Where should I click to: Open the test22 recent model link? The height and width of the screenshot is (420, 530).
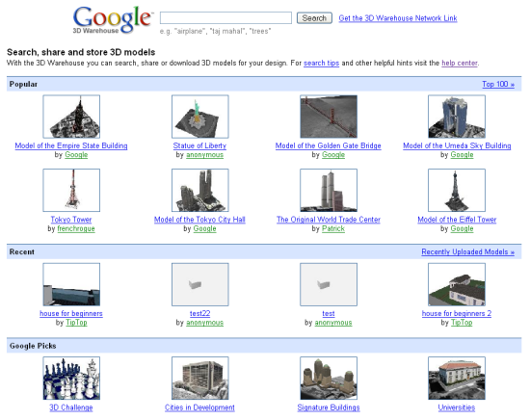(x=200, y=314)
